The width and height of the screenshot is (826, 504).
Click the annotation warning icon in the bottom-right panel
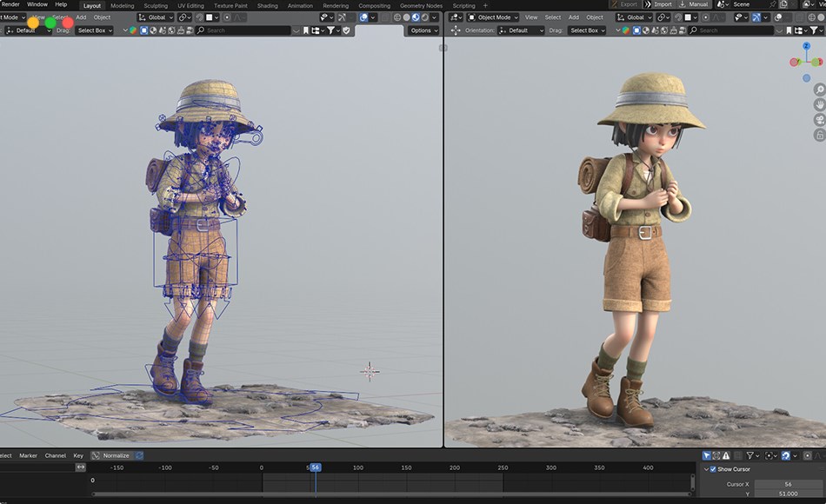[x=727, y=455]
